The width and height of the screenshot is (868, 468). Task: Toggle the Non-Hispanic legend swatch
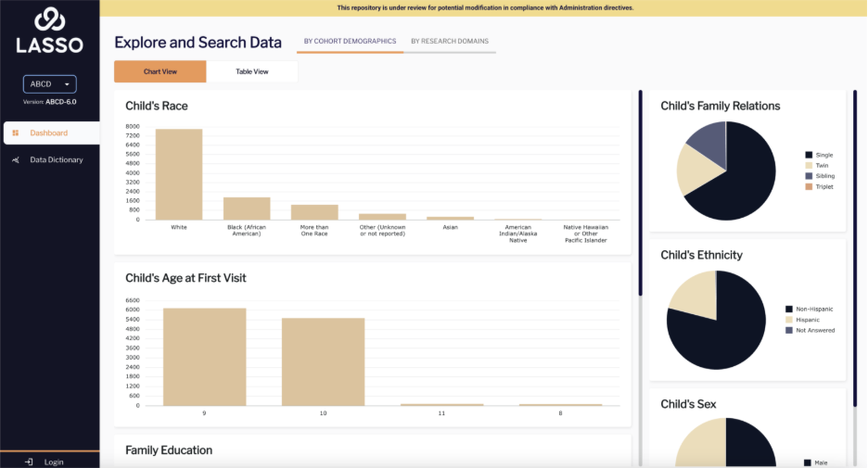click(x=789, y=310)
